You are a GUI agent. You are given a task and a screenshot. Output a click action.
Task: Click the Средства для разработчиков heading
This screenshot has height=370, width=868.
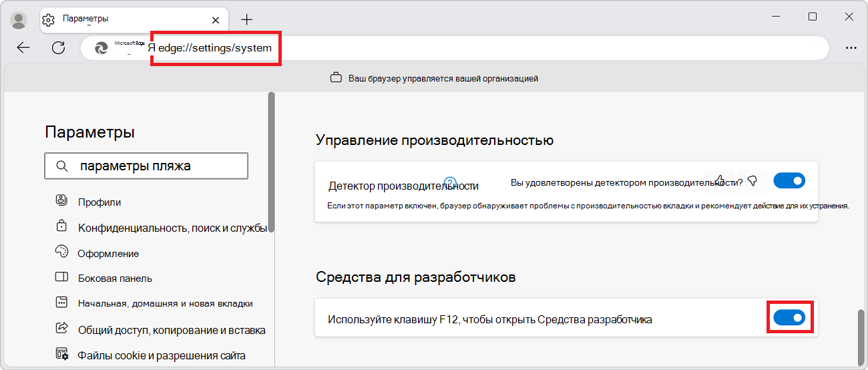(x=416, y=276)
